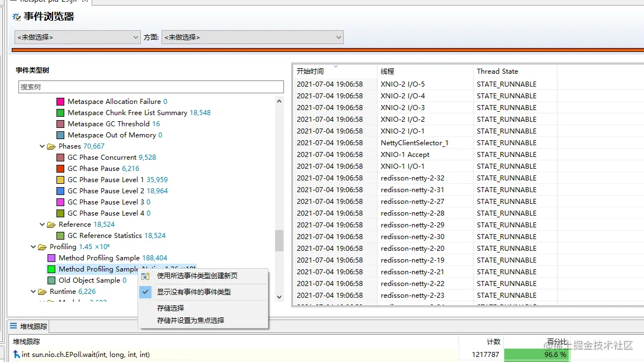Choose 使用所选事件类型创建新页 from context menu
The width and height of the screenshot is (644, 362).
click(x=197, y=276)
